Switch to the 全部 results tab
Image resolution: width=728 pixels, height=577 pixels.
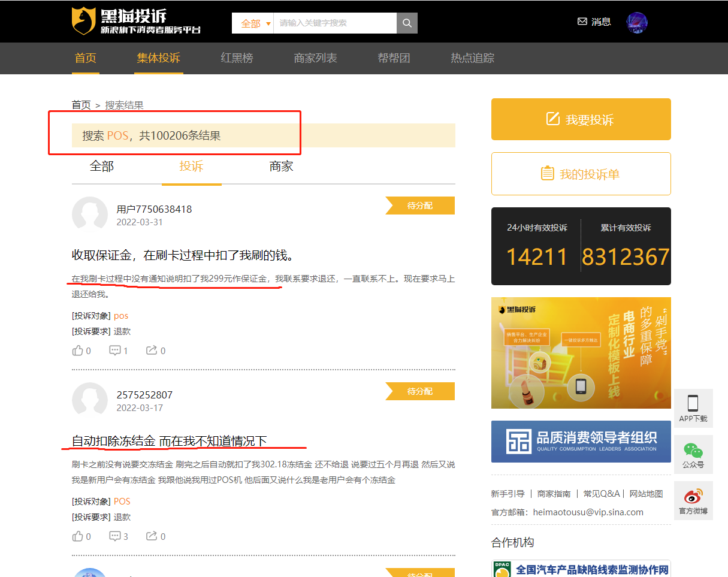[x=101, y=167]
